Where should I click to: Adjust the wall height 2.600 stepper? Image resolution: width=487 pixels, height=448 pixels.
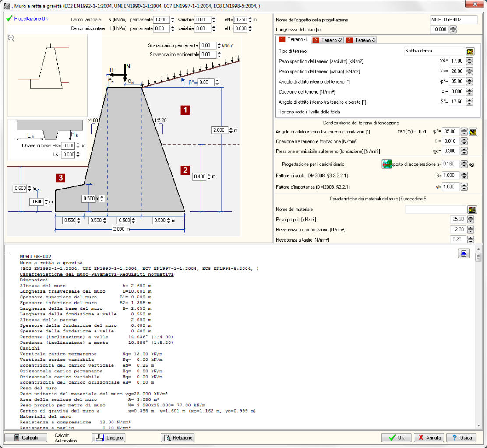tap(231, 130)
